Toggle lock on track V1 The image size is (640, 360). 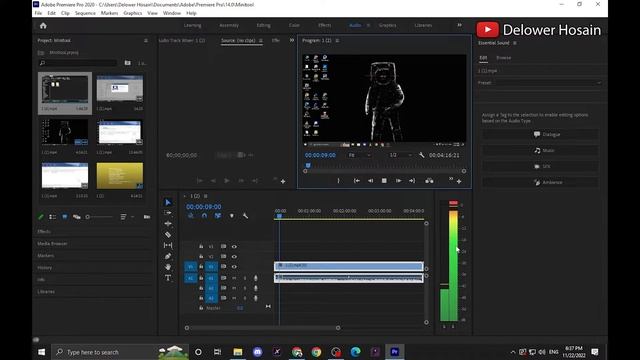tap(201, 267)
